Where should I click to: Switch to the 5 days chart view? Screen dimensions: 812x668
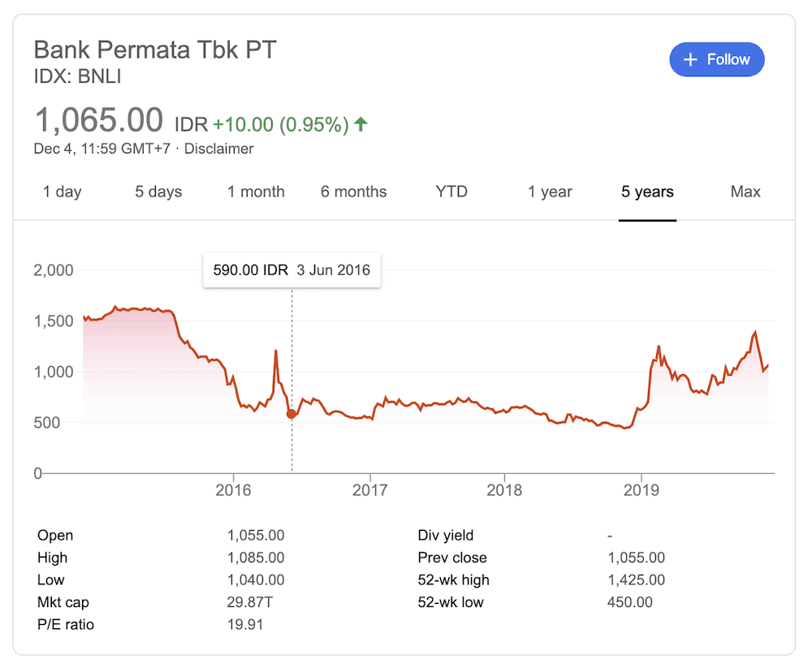click(158, 192)
